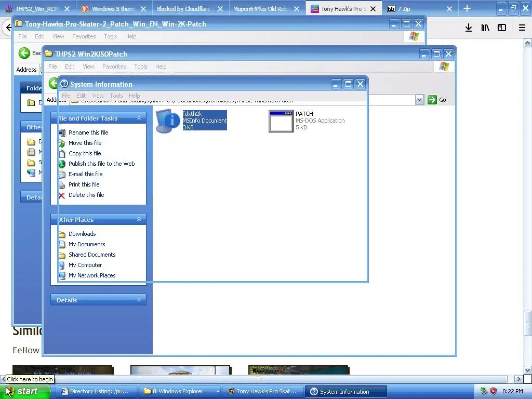Click Publish this file to the Web
Image resolution: width=532 pixels, height=399 pixels.
(x=101, y=164)
